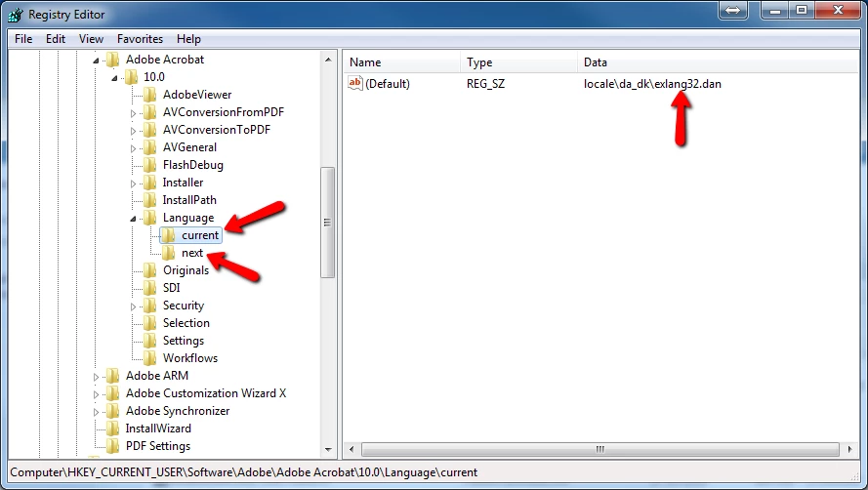Click the values pane horizontal scrollbar thumb
This screenshot has width=868, height=490.
(x=600, y=449)
